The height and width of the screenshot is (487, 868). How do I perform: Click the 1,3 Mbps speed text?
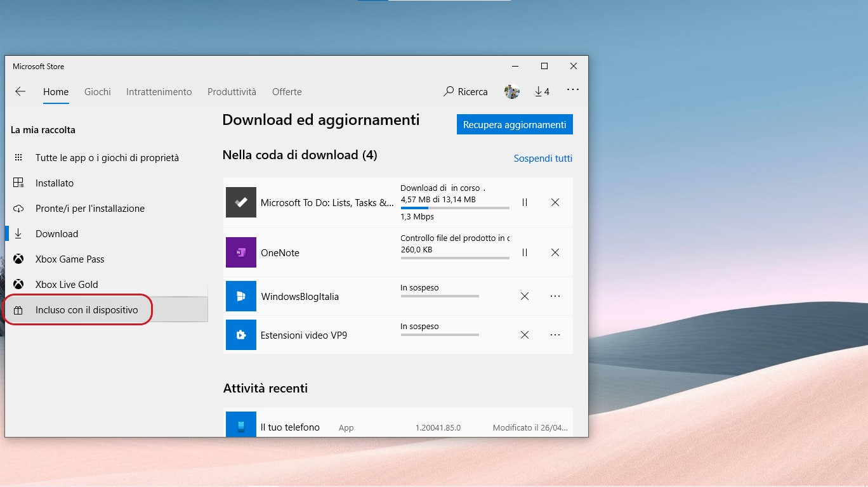[x=418, y=217]
